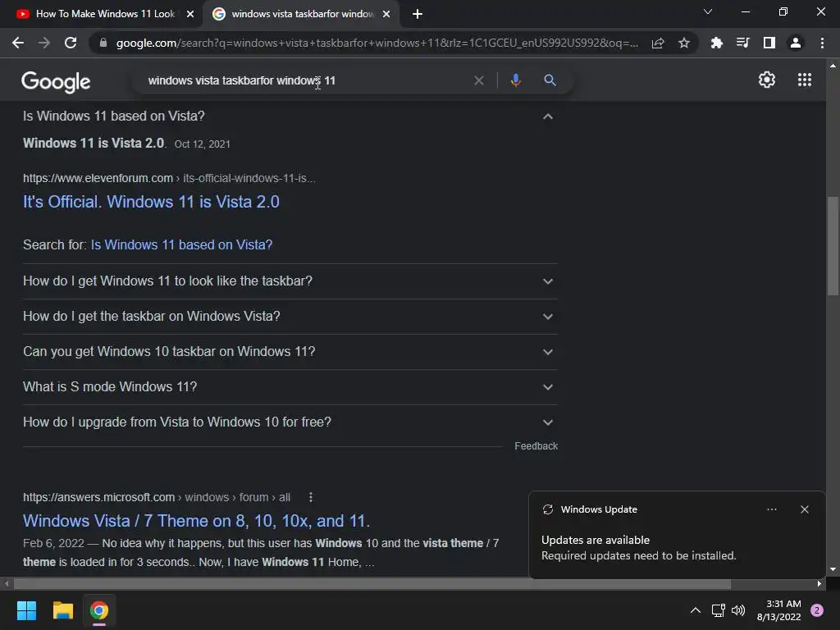This screenshot has height=630, width=840.
Task: Open File Explorer from taskbar
Action: coord(62,610)
